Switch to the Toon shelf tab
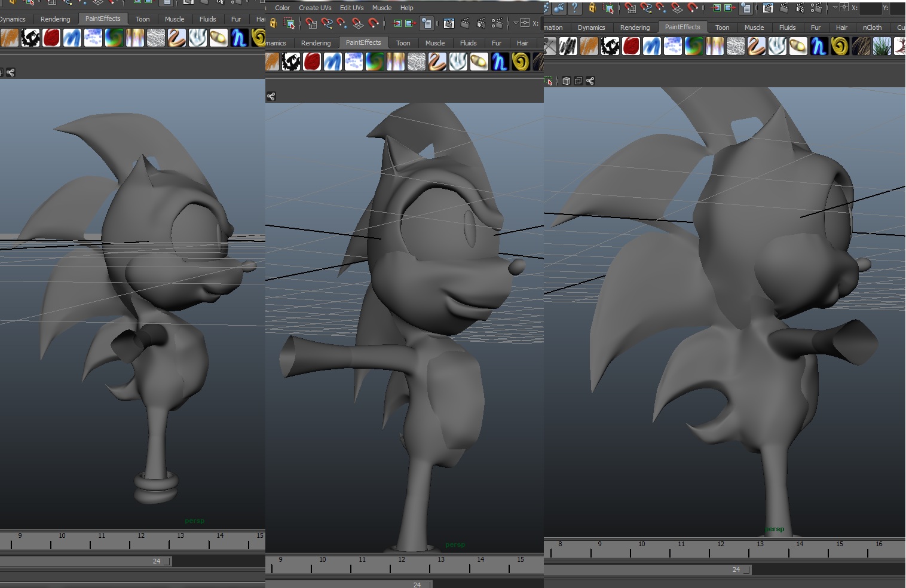906x588 pixels. click(x=403, y=42)
